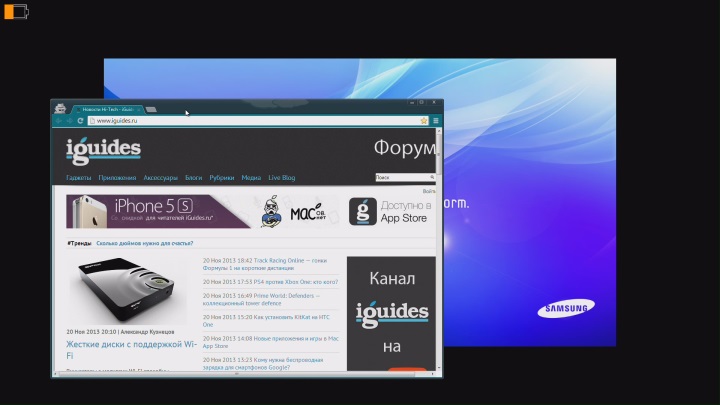Open the Chrome hamburger menu
720x405 pixels.
coord(436,121)
